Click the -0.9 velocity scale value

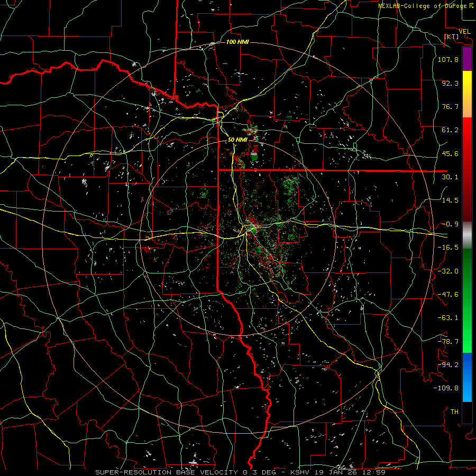(450, 224)
